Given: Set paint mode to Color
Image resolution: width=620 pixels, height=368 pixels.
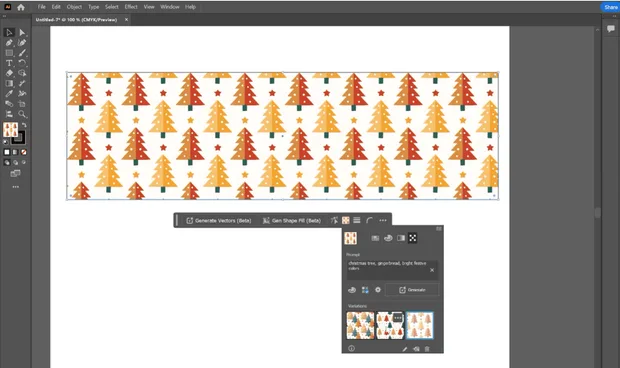Looking at the screenshot, I should coord(7,152).
